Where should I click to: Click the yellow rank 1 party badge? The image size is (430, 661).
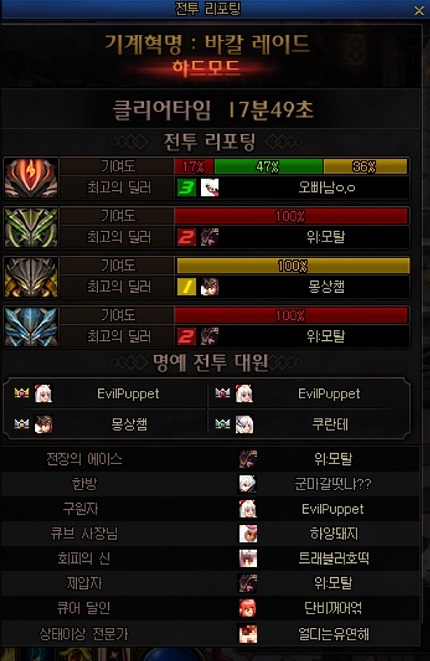pos(186,287)
